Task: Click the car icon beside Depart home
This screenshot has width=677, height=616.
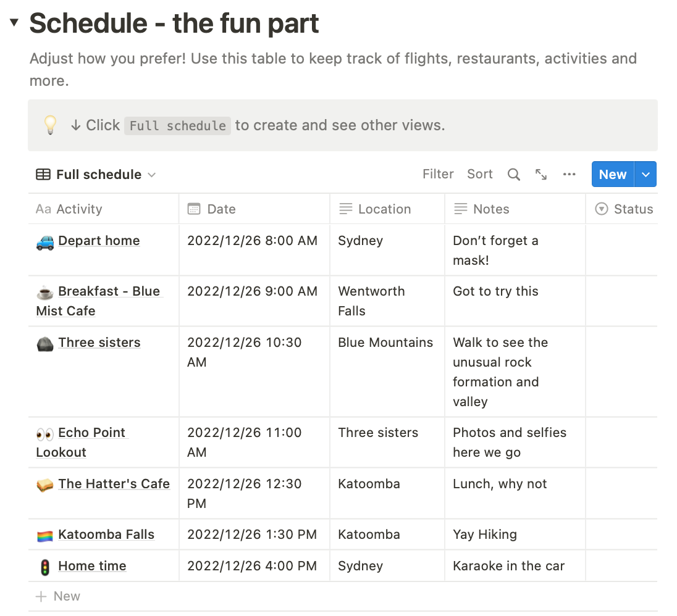Action: click(x=45, y=241)
